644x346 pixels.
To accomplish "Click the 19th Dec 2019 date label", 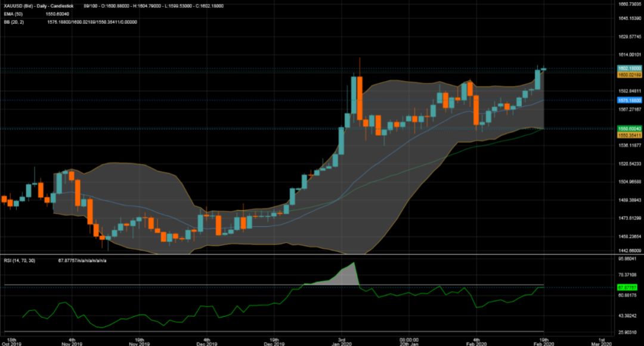I will tap(274, 342).
